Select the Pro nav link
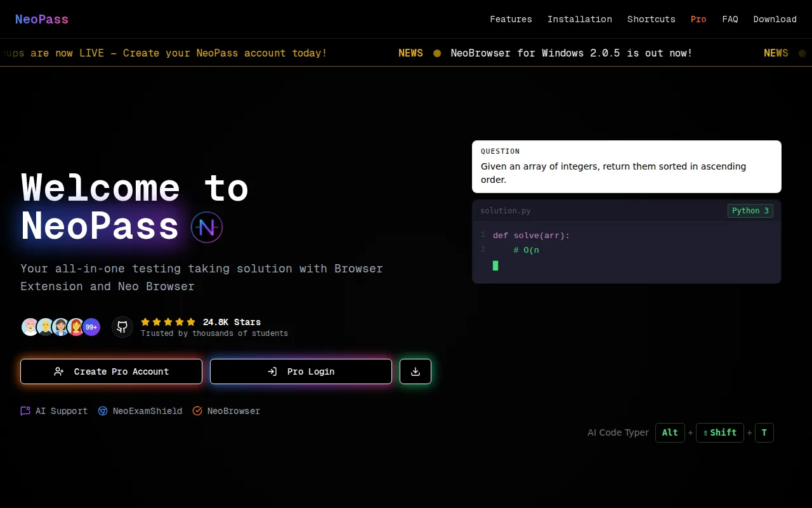Image resolution: width=812 pixels, height=508 pixels. coord(698,19)
